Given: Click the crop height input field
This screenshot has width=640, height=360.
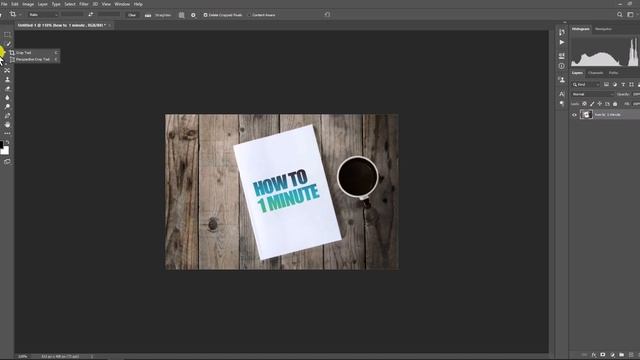Looking at the screenshot, I should [109, 15].
